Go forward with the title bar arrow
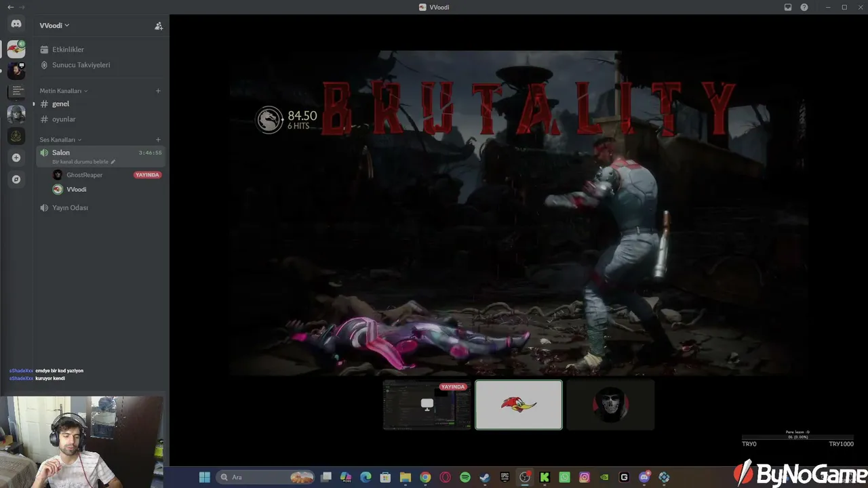 point(22,7)
